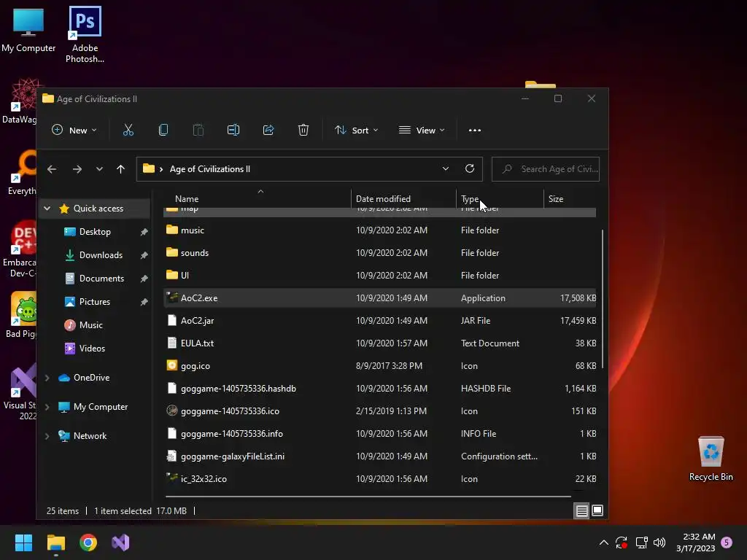Sort by the Size column header
Viewport: 747px width, 560px height.
coord(570,198)
